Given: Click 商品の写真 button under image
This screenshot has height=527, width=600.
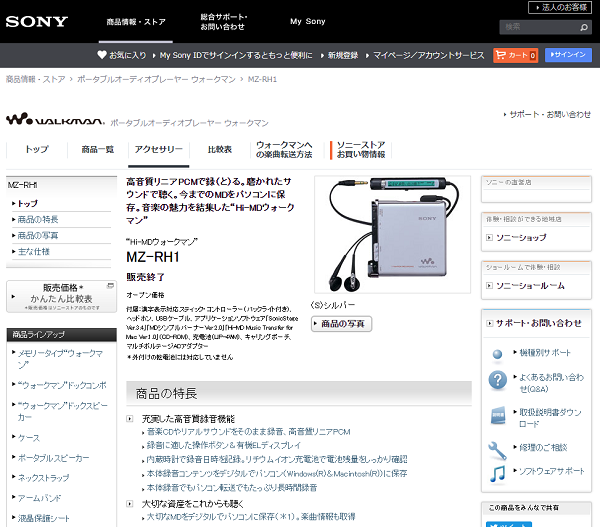Looking at the screenshot, I should pyautogui.click(x=341, y=324).
